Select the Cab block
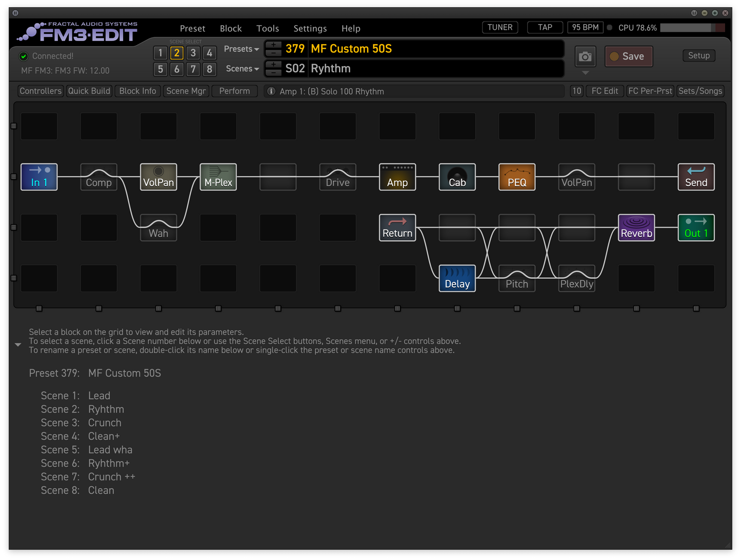Viewport: 741px width, 560px height. click(x=457, y=177)
